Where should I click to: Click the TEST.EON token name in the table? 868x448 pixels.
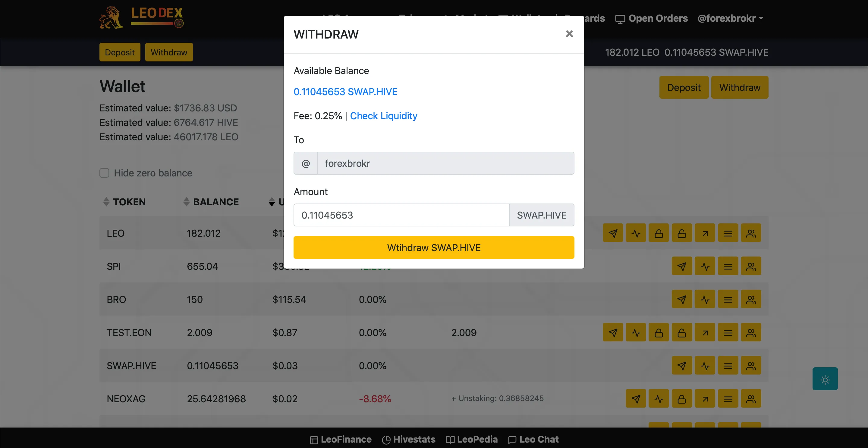click(x=129, y=333)
